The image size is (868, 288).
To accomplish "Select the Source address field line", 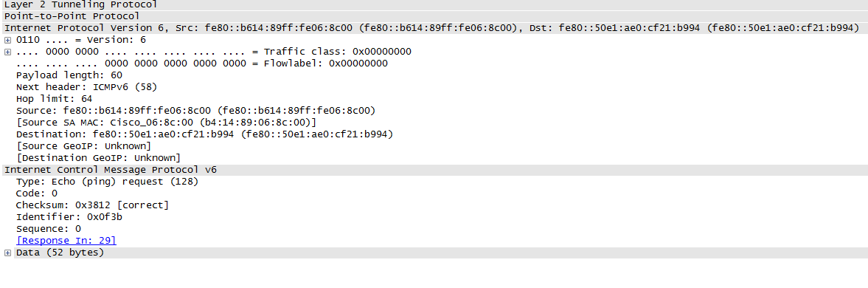I will (x=196, y=110).
